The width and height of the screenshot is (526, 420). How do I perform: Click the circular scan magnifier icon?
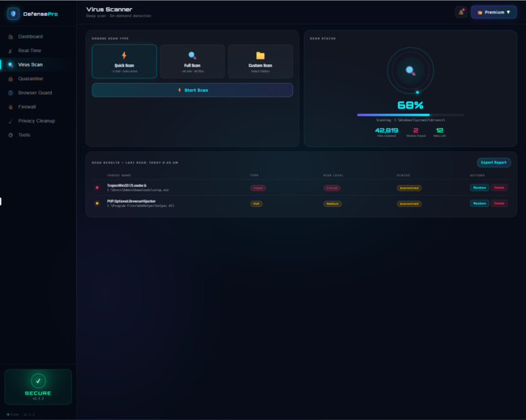[410, 71]
